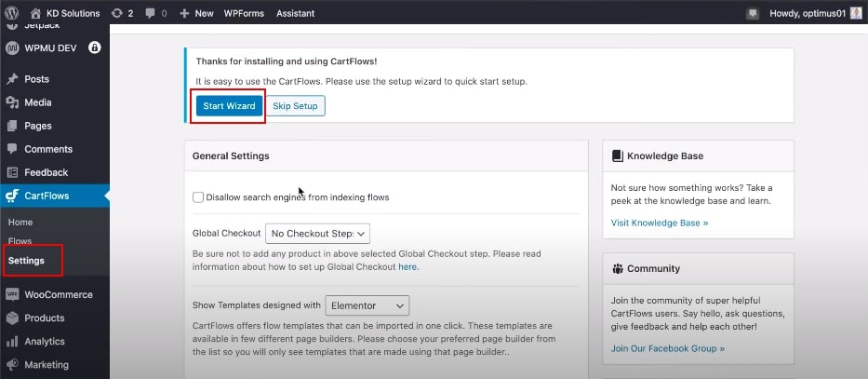Viewport: 868px width, 379px height.
Task: Click the Start Wizard button
Action: (229, 106)
